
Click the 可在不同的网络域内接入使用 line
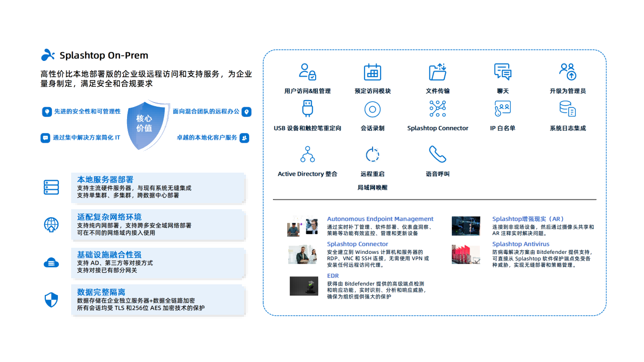[x=116, y=233]
